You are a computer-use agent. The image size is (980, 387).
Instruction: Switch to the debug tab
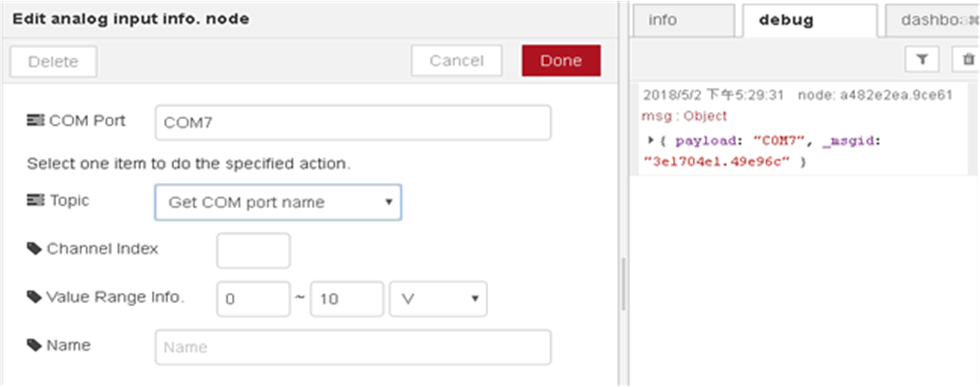pyautogui.click(x=809, y=20)
